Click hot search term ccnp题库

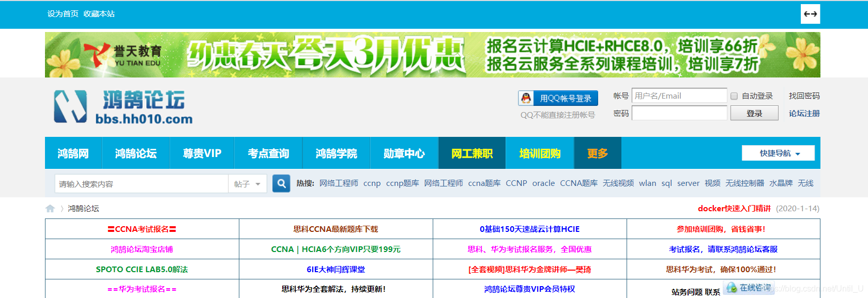[x=402, y=183]
